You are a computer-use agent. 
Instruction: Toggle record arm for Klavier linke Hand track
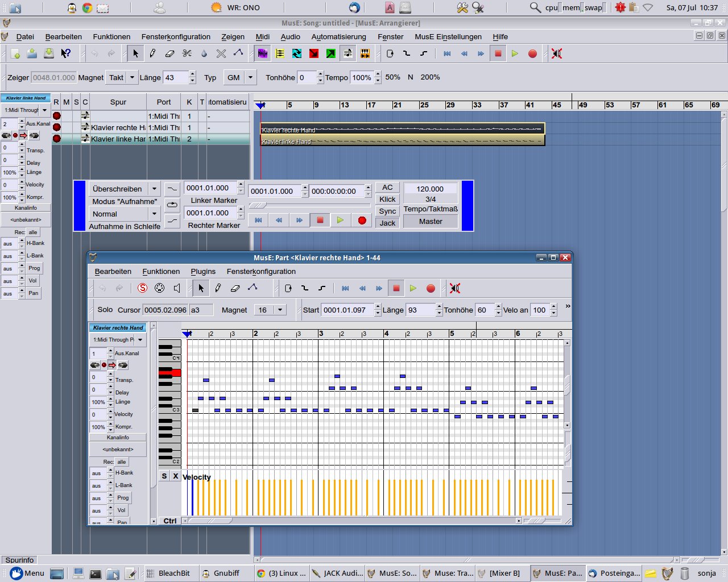pos(57,139)
